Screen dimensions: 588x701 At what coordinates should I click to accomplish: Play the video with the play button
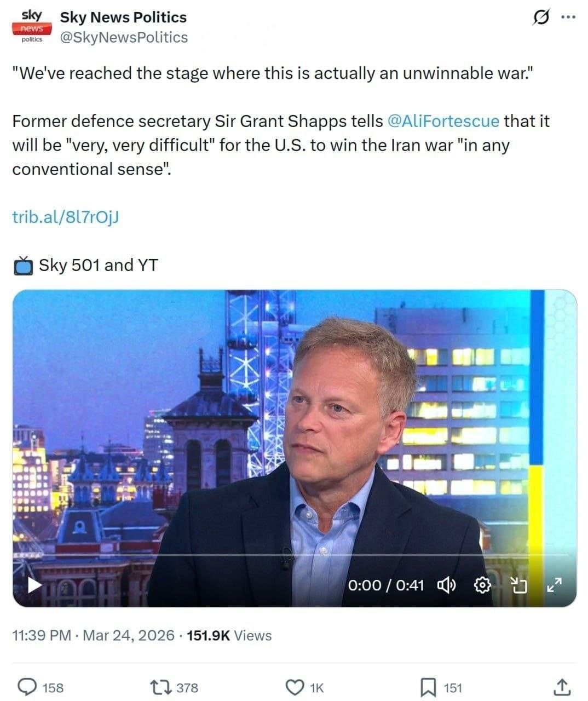pyautogui.click(x=34, y=585)
